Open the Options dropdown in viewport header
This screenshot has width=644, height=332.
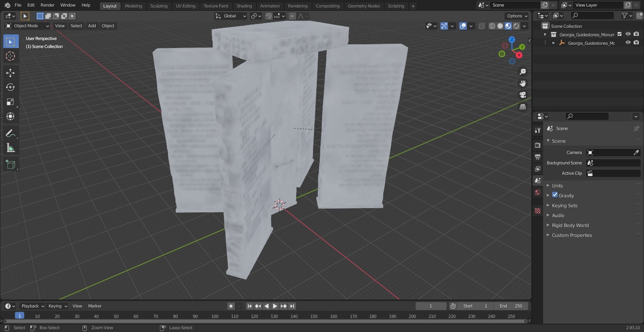coord(517,16)
